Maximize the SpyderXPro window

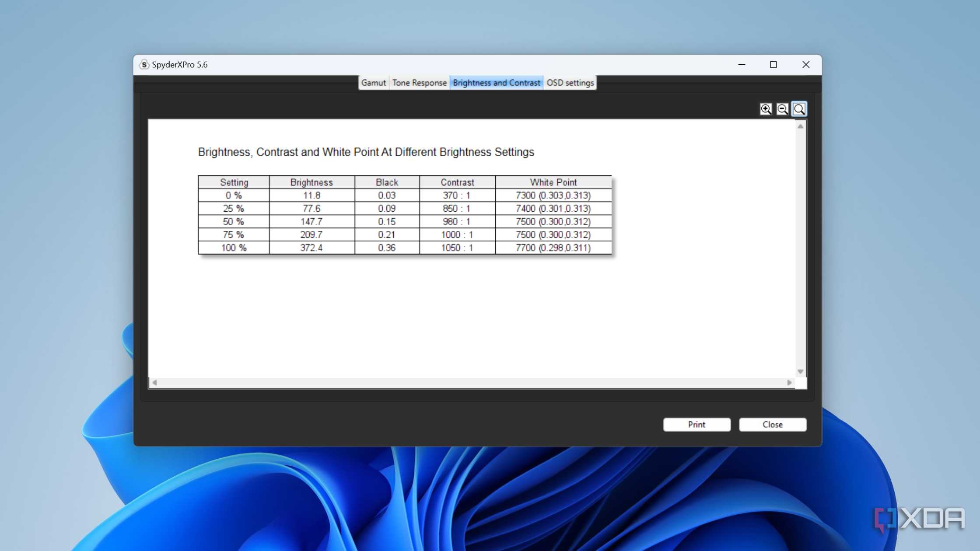773,65
